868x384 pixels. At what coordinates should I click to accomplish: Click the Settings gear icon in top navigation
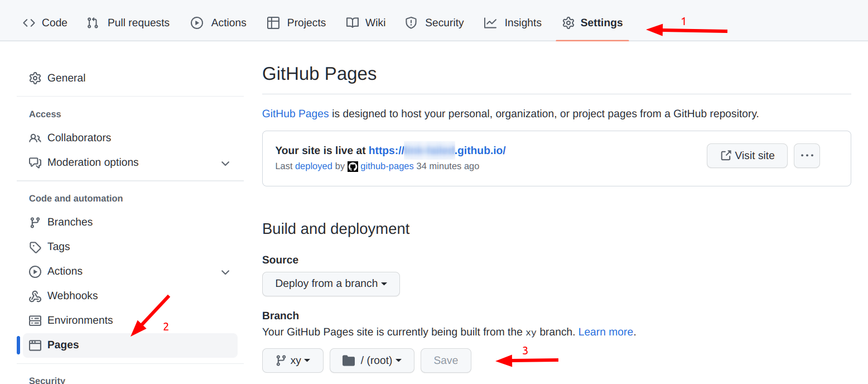pos(568,23)
